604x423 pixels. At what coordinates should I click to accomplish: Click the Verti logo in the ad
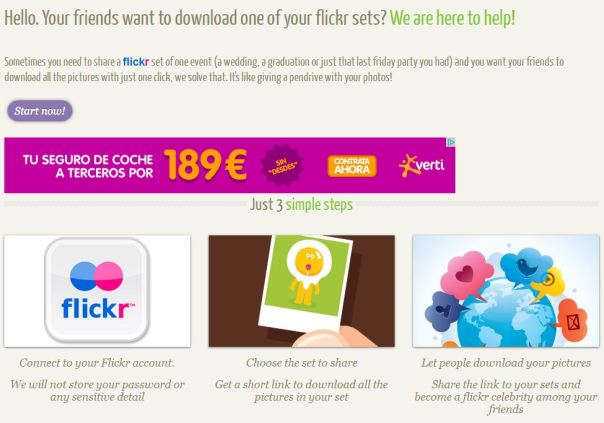[x=422, y=166]
